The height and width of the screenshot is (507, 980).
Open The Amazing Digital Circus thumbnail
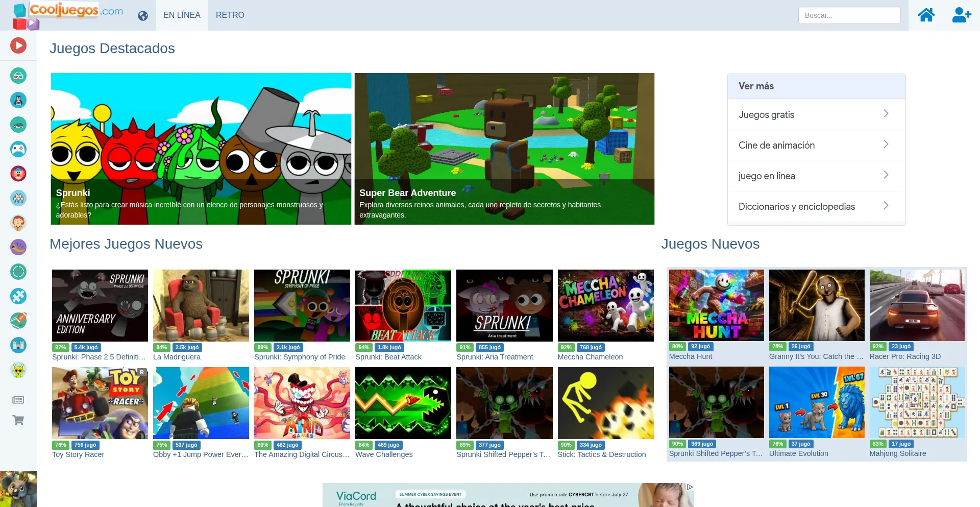[x=302, y=403]
